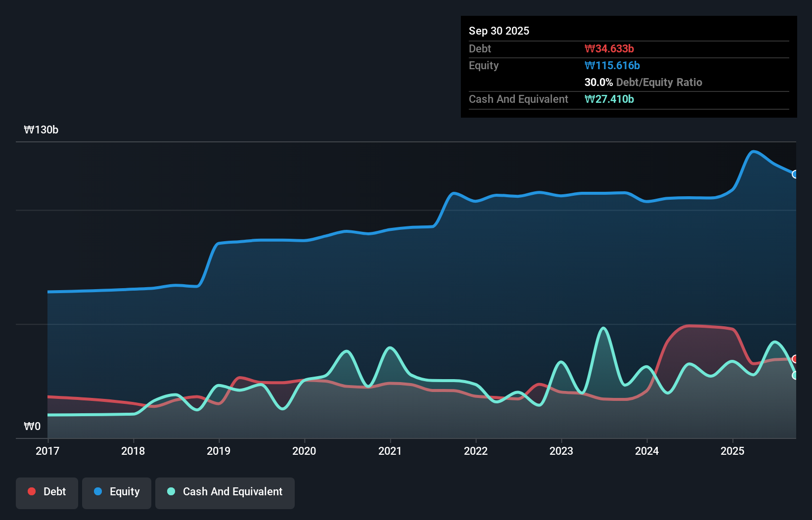The image size is (812, 520).
Task: Toggle the Debt series visibility
Action: (x=46, y=492)
